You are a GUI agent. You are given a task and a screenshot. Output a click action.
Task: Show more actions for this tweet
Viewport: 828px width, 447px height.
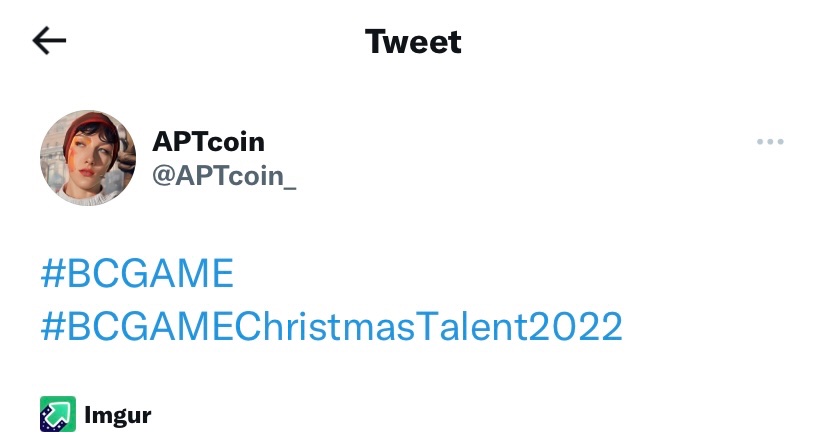tap(770, 142)
